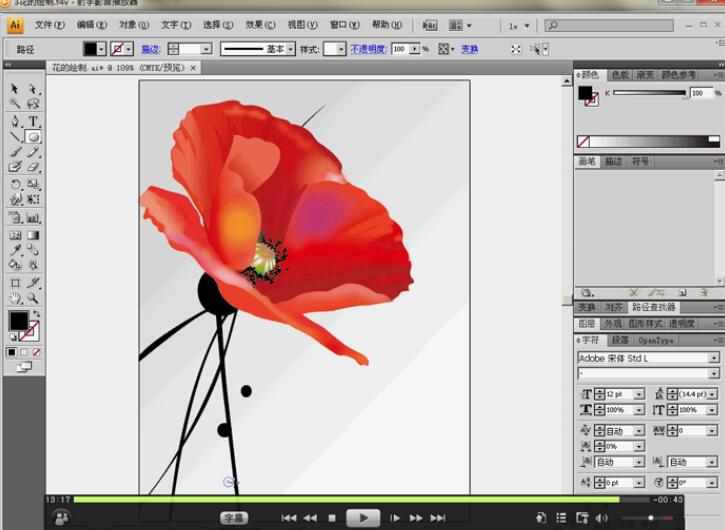The height and width of the screenshot is (530, 725).
Task: Swap fill and stroke in toolbox
Action: click(x=37, y=314)
